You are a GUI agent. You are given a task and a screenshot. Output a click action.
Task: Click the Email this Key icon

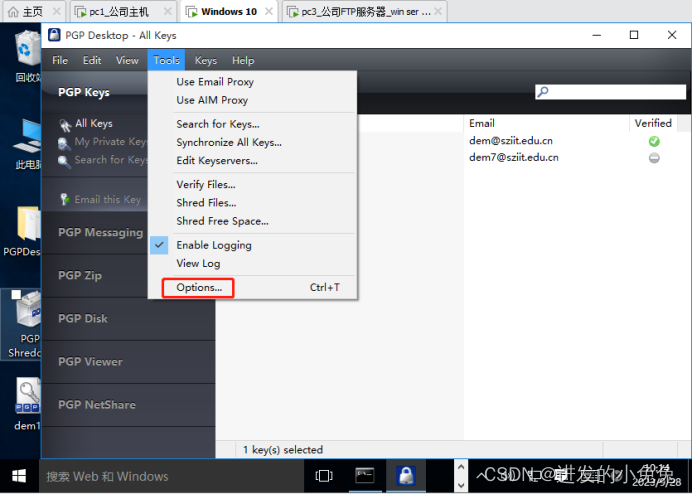[x=65, y=200]
